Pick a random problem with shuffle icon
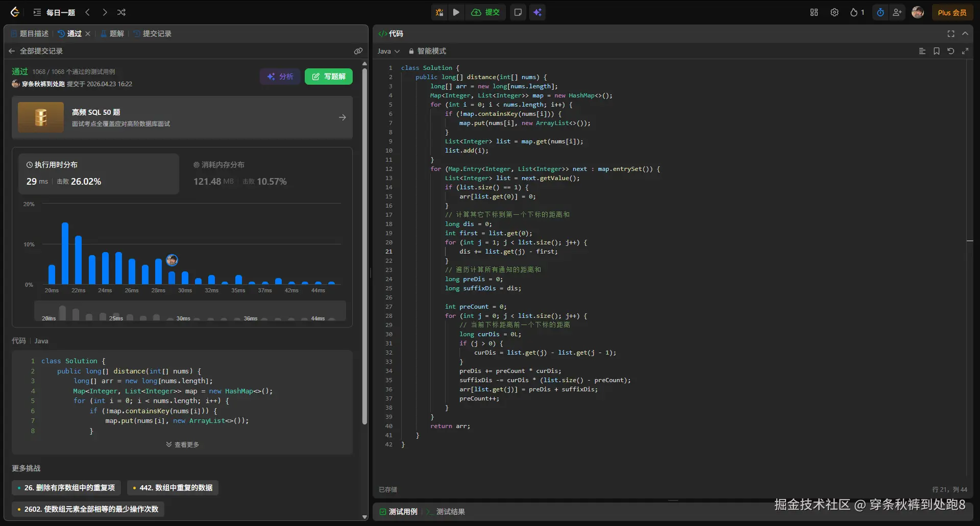 [121, 12]
